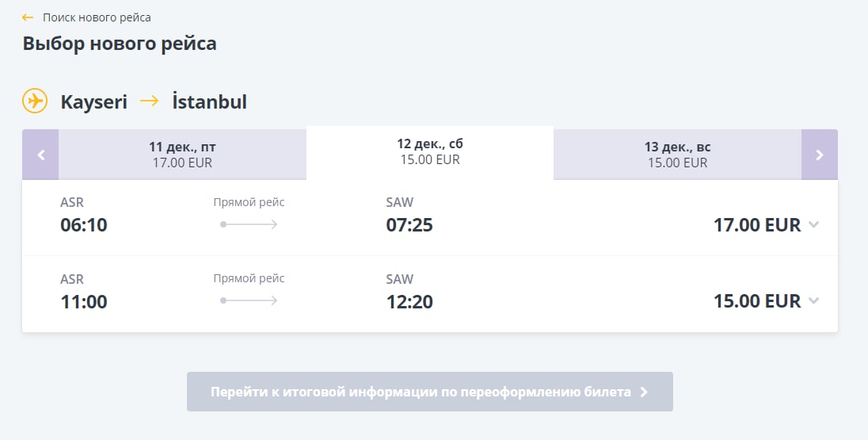Expand the 15.00 EUR flight details chevron

pos(814,301)
